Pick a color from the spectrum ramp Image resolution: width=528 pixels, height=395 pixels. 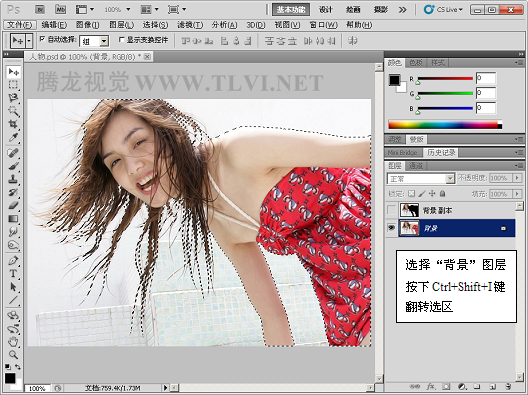(x=445, y=125)
